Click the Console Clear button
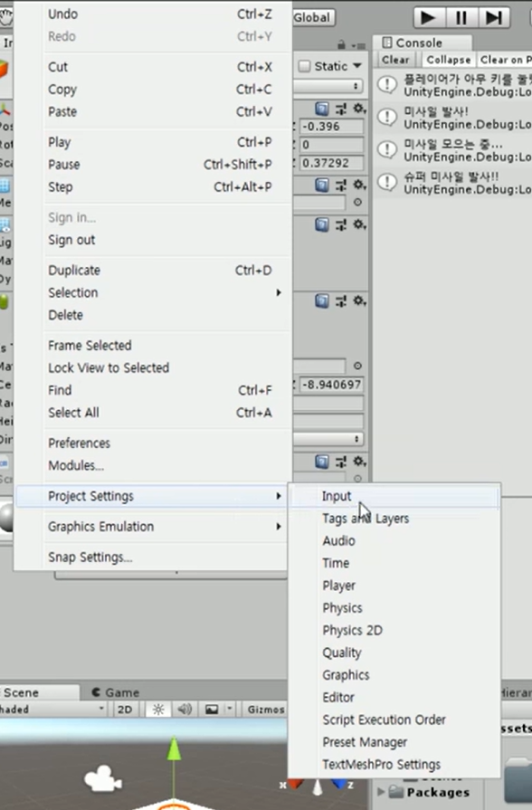The height and width of the screenshot is (810, 532). pos(395,60)
